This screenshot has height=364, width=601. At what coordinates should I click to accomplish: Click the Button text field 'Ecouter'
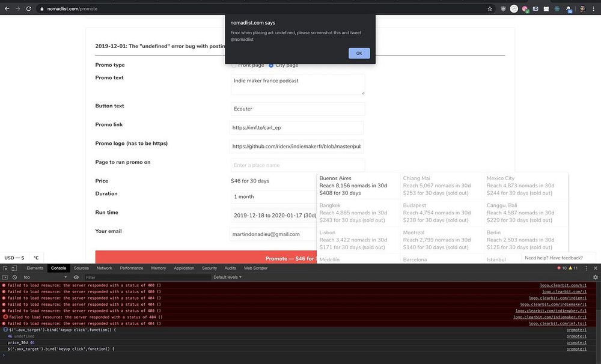tap(298, 109)
